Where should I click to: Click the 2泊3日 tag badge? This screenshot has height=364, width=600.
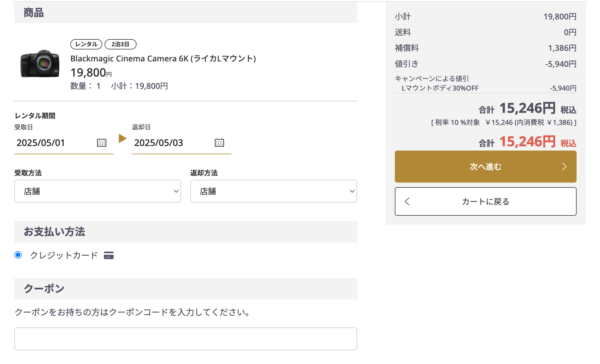point(120,44)
